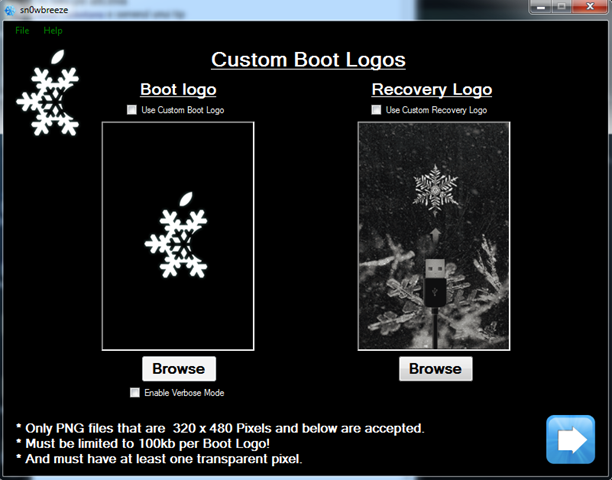Click the blue next arrow button
612x480 pixels.
570,439
